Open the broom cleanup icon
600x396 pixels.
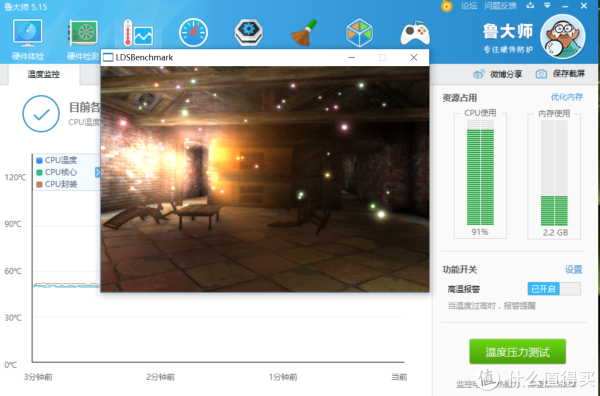(x=304, y=33)
